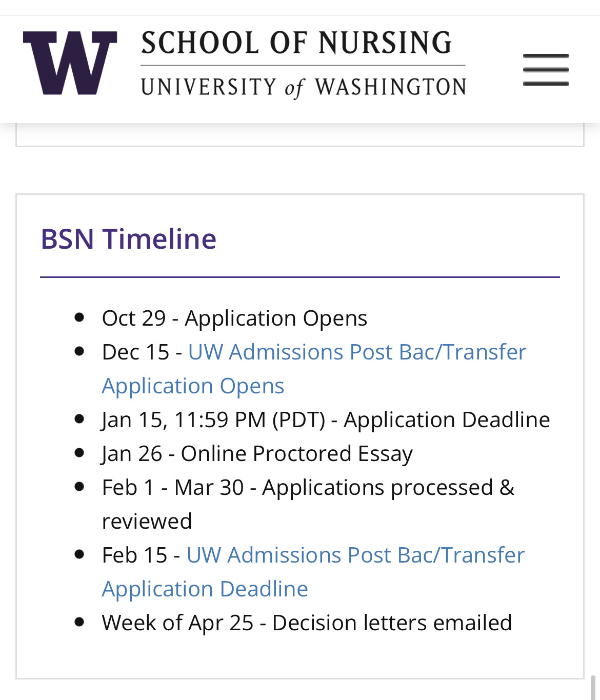The height and width of the screenshot is (700, 600).
Task: Click the School of Nursing title
Action: [x=296, y=43]
